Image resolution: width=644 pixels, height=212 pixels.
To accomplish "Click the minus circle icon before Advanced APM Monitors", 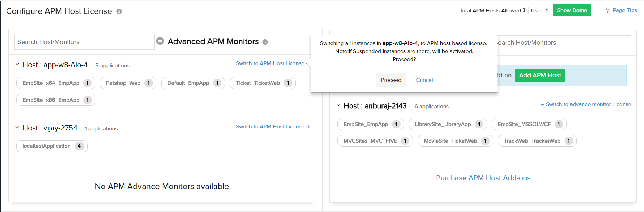I will pyautogui.click(x=160, y=41).
